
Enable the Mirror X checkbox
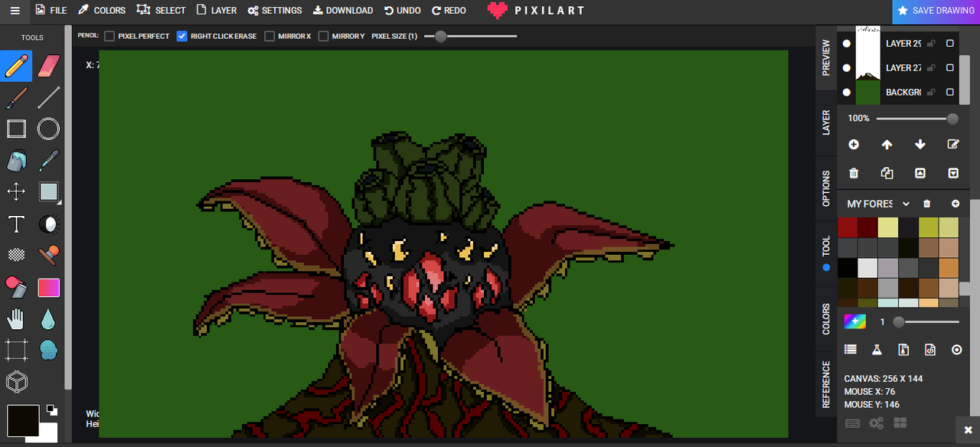[269, 36]
